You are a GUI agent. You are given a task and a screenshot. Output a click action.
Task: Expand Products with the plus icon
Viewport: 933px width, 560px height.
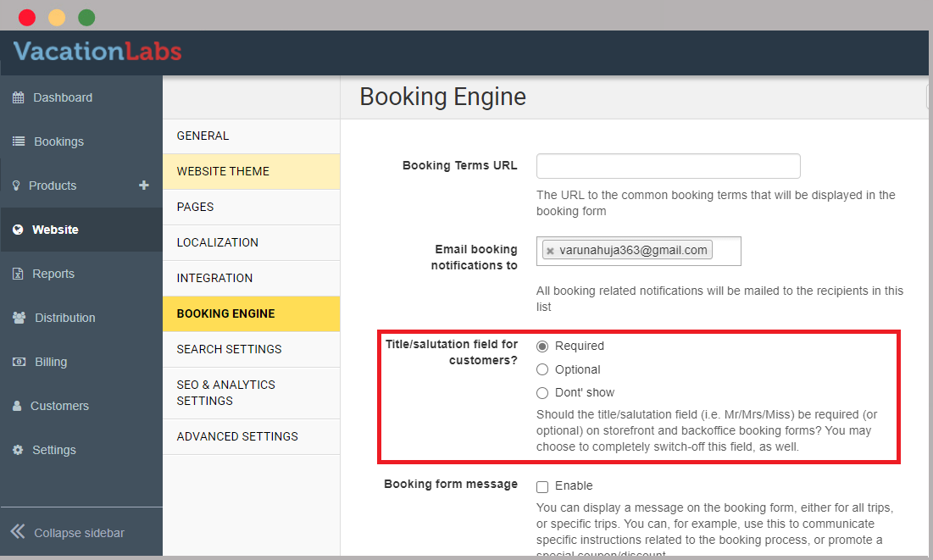[x=144, y=186]
